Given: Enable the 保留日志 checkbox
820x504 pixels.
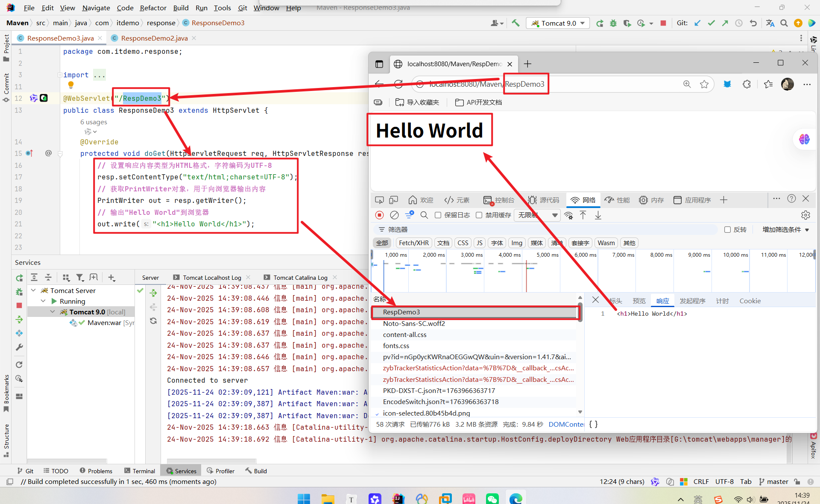Looking at the screenshot, I should 438,215.
